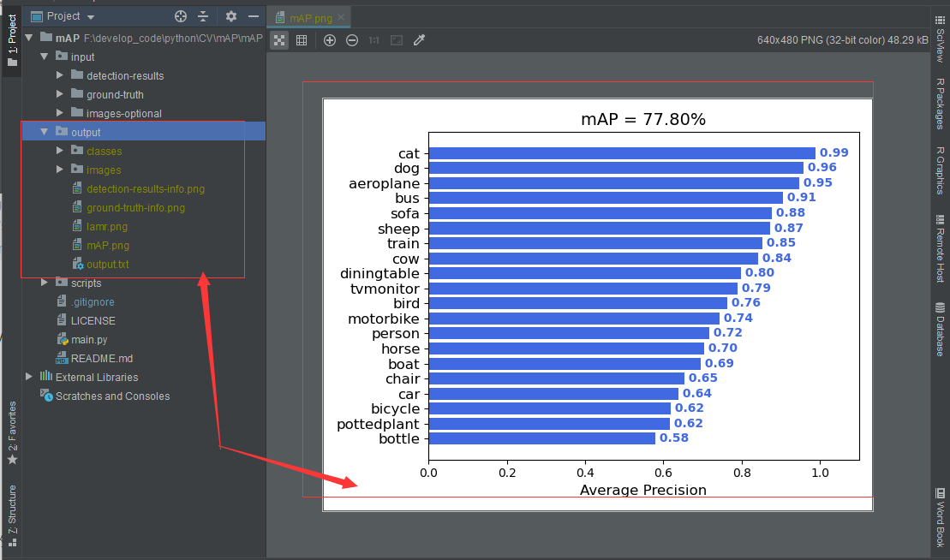950x560 pixels.
Task: Expand the scripts folder
Action: tap(45, 282)
